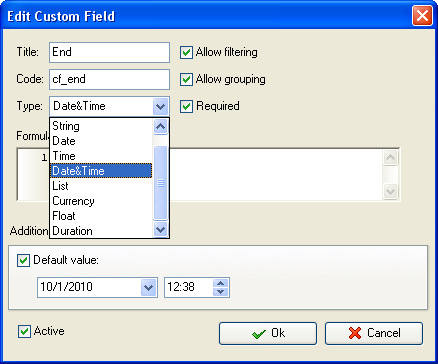Choose Float type option
This screenshot has width=438, height=364.
point(101,216)
